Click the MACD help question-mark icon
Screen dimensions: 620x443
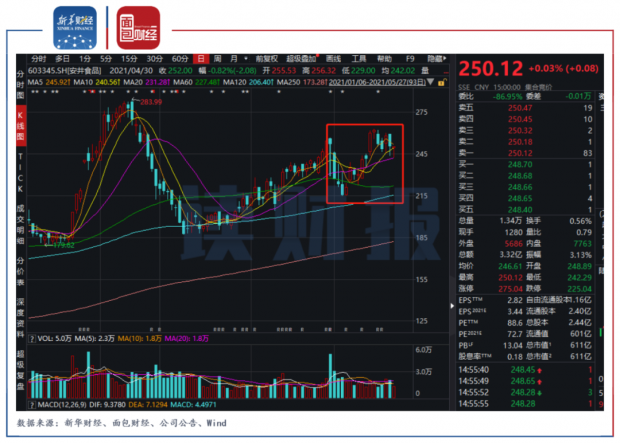tap(32, 405)
